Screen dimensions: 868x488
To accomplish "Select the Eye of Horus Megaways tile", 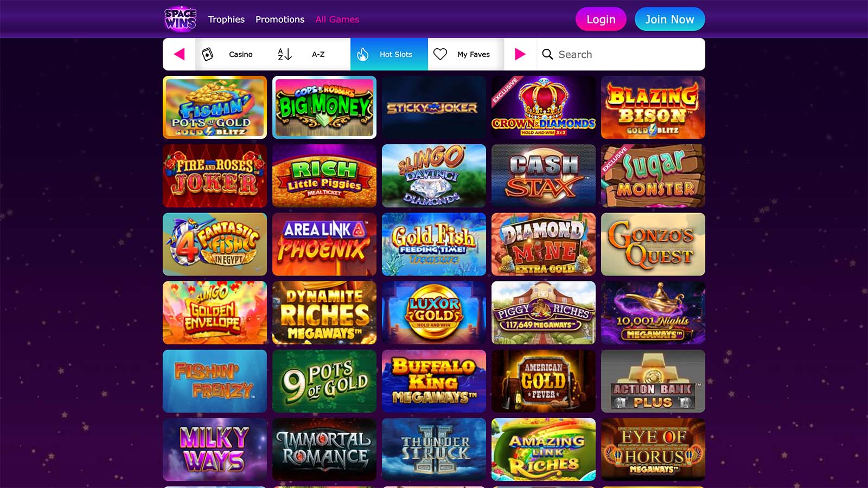I will [653, 450].
